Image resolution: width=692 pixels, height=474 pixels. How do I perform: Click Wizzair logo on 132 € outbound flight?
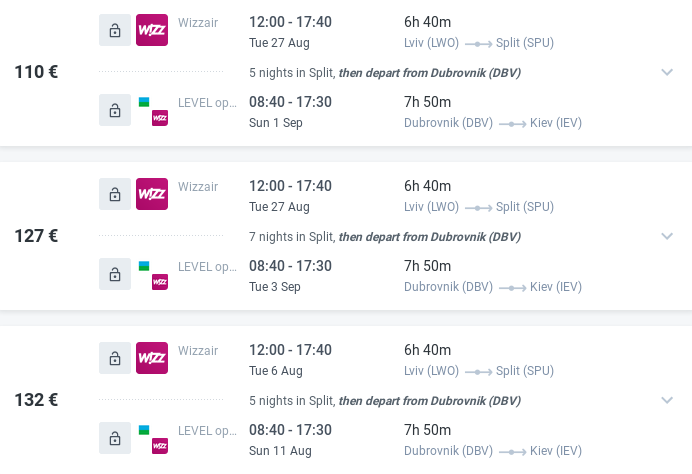152,357
